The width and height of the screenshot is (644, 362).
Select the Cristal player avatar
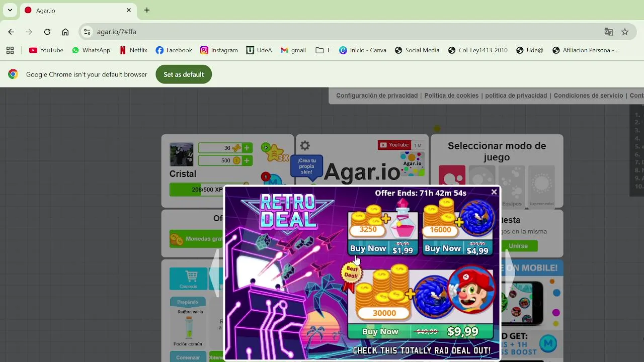[181, 154]
